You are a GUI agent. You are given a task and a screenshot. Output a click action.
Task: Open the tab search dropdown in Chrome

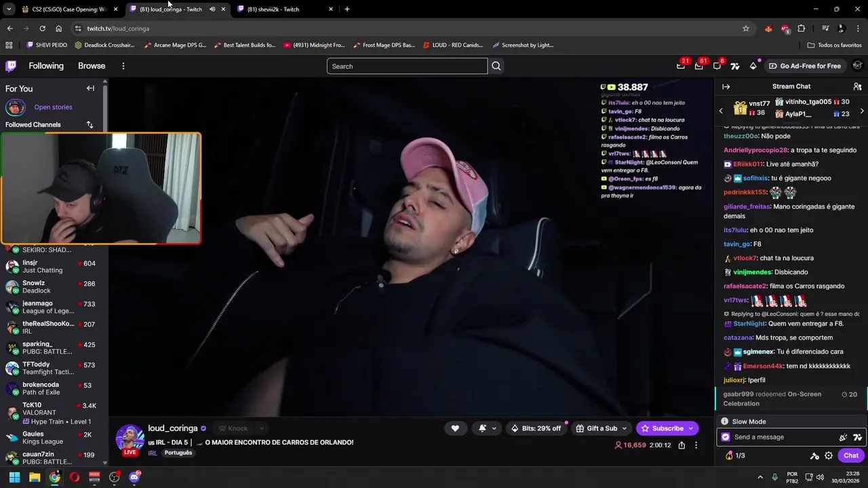click(x=8, y=9)
